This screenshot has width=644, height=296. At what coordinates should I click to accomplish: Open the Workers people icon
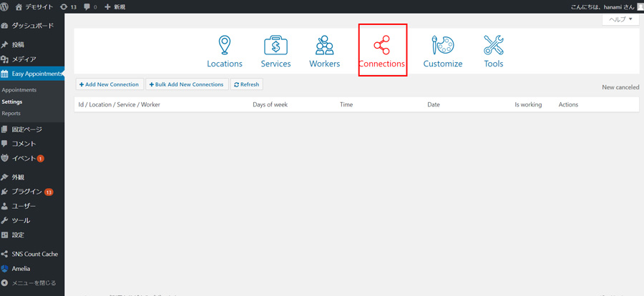coord(324,45)
